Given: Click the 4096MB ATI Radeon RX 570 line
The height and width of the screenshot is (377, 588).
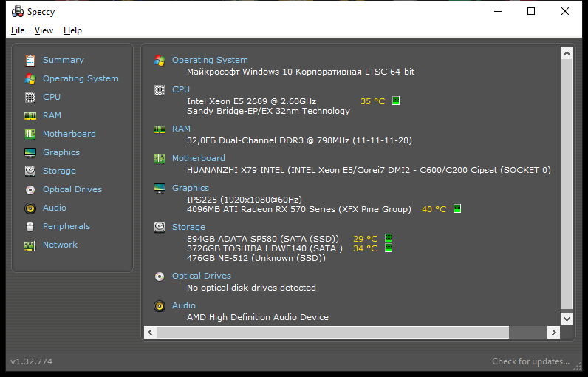Looking at the screenshot, I should pos(299,209).
